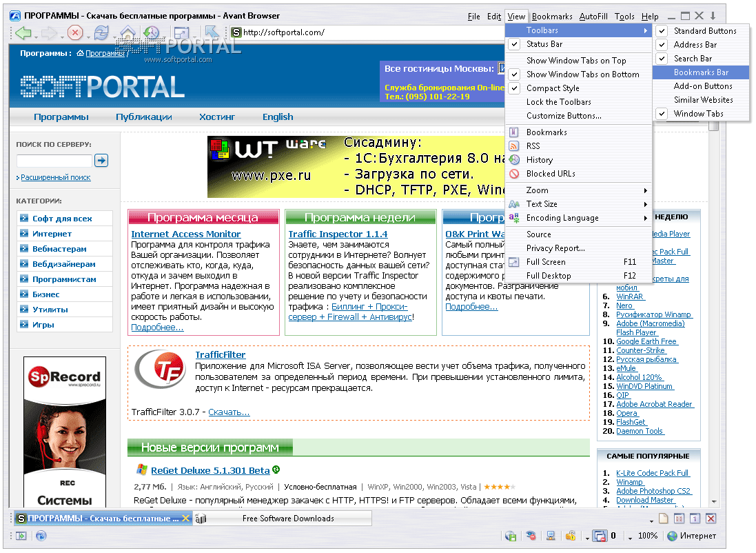The width and height of the screenshot is (756, 553).
Task: Click the ReGet Deluxe 5.1.301 Beta link
Action: pos(210,470)
